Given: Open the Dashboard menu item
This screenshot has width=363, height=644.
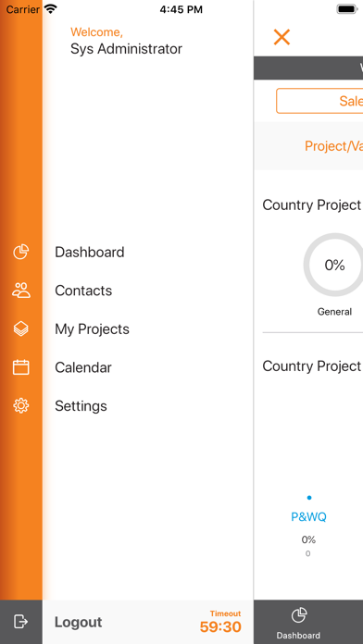Looking at the screenshot, I should 90,252.
